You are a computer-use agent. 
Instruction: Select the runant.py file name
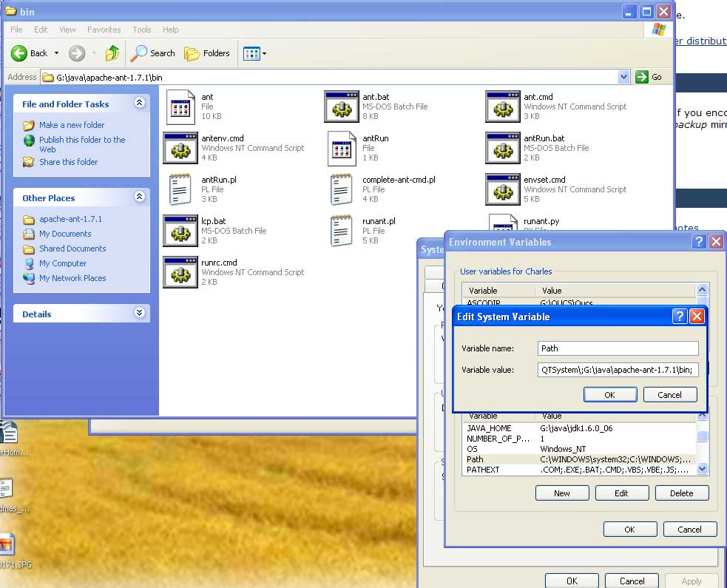[541, 221]
